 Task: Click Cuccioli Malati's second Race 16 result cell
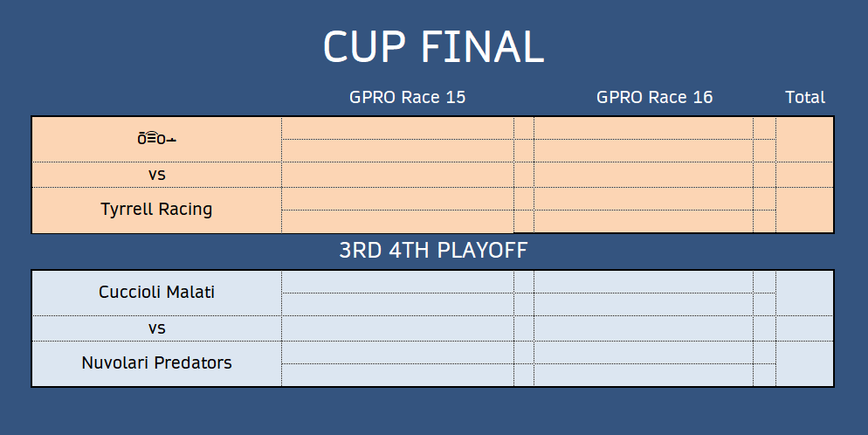click(644, 304)
